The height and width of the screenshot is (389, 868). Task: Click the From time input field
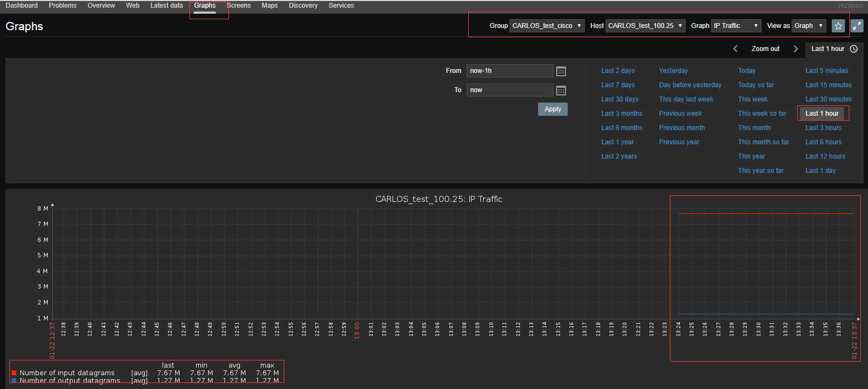coord(509,71)
